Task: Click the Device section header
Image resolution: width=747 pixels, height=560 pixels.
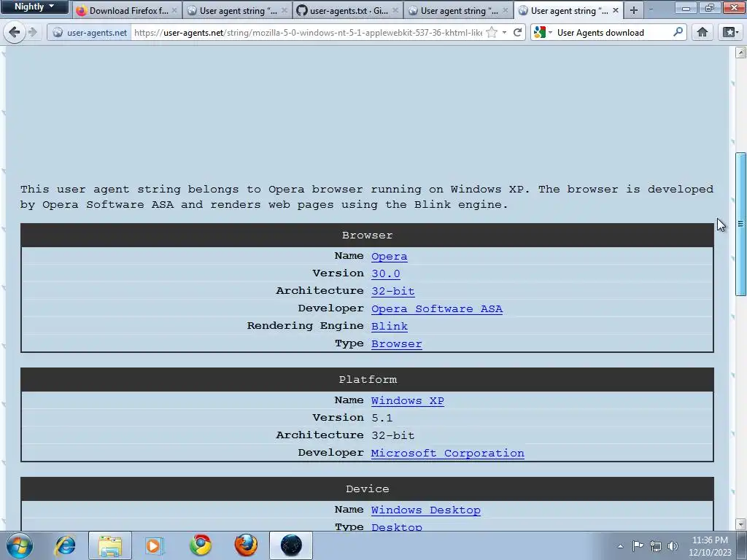Action: 367,489
